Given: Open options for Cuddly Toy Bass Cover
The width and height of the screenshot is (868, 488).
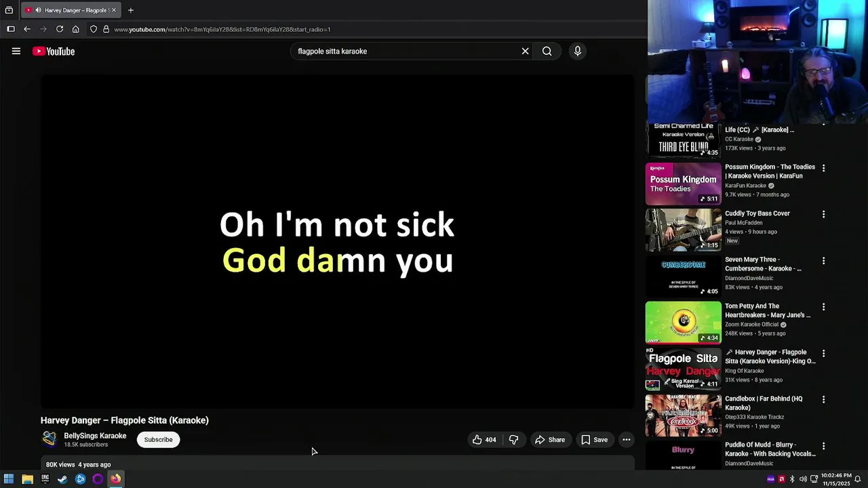Looking at the screenshot, I should click(x=823, y=214).
